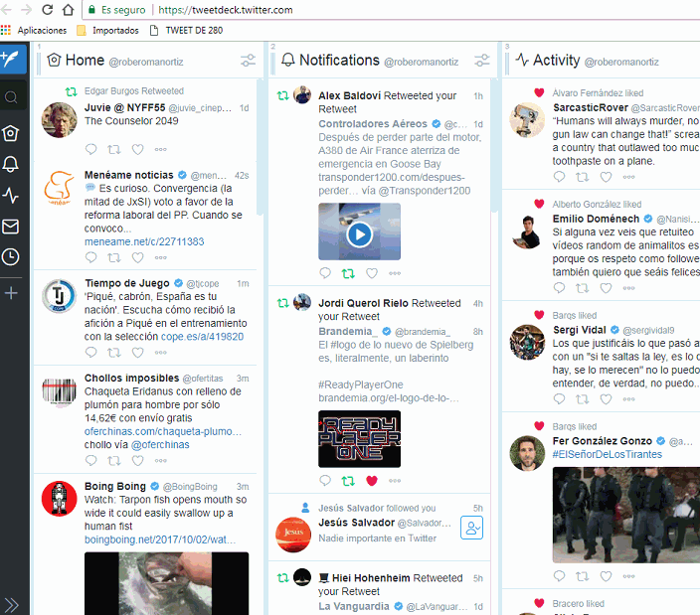Reply to the Brandemia_ tweet
This screenshot has width=700, height=615.
click(x=325, y=480)
